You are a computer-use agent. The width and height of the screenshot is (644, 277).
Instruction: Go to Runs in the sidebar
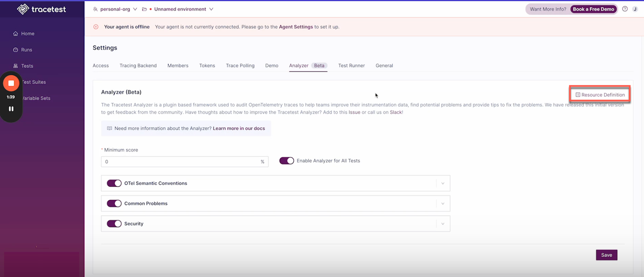click(23, 50)
